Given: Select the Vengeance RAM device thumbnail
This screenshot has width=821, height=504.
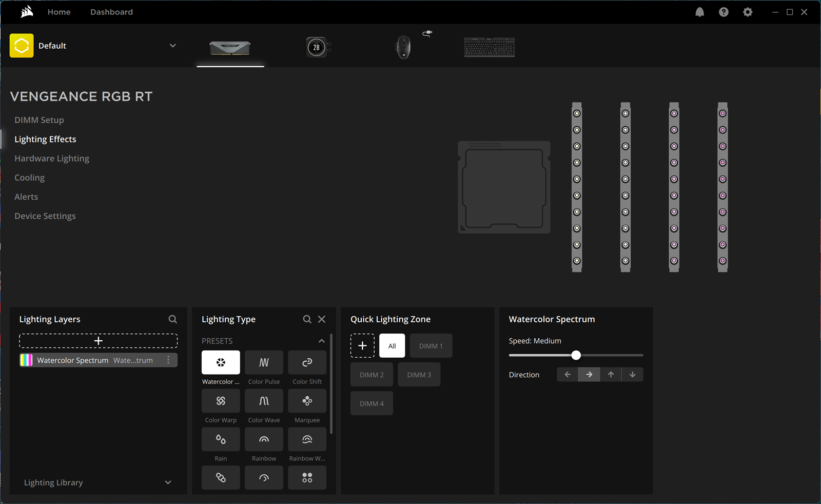Looking at the screenshot, I should tap(230, 48).
